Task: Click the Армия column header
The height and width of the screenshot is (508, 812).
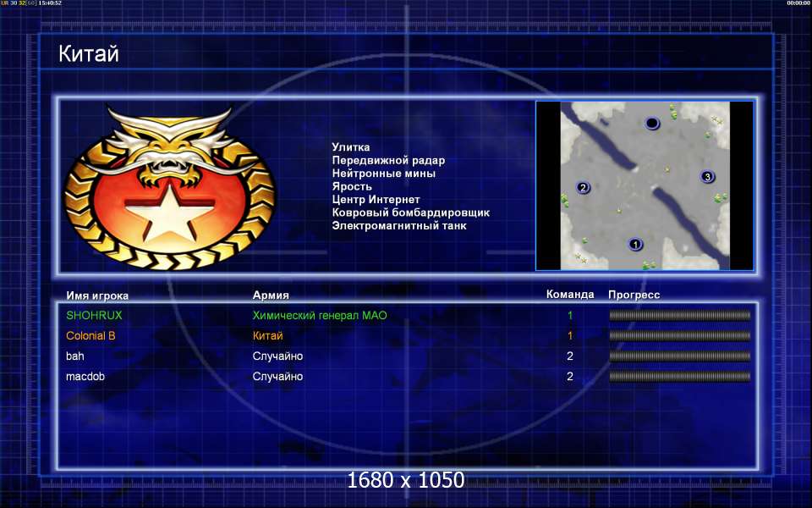Action: pyautogui.click(x=271, y=295)
